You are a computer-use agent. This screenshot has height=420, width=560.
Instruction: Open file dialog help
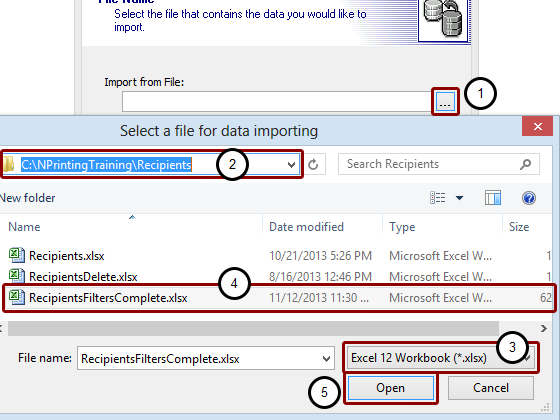pos(529,198)
